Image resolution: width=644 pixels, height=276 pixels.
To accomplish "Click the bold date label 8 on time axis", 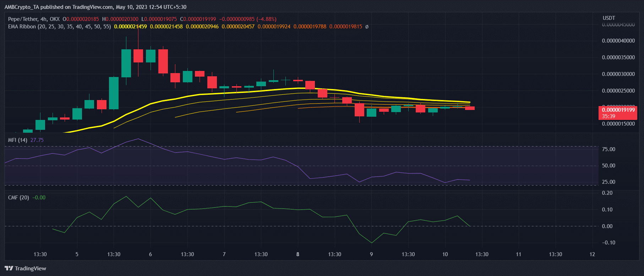I will [x=298, y=254].
